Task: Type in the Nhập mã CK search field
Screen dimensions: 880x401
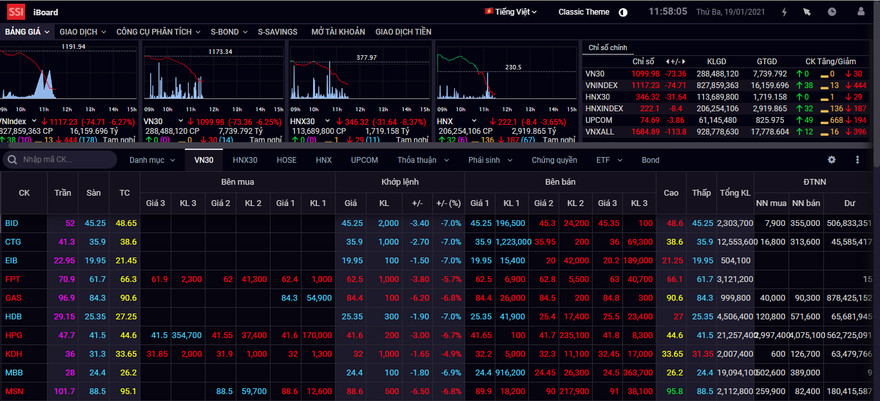Action: click(x=65, y=160)
